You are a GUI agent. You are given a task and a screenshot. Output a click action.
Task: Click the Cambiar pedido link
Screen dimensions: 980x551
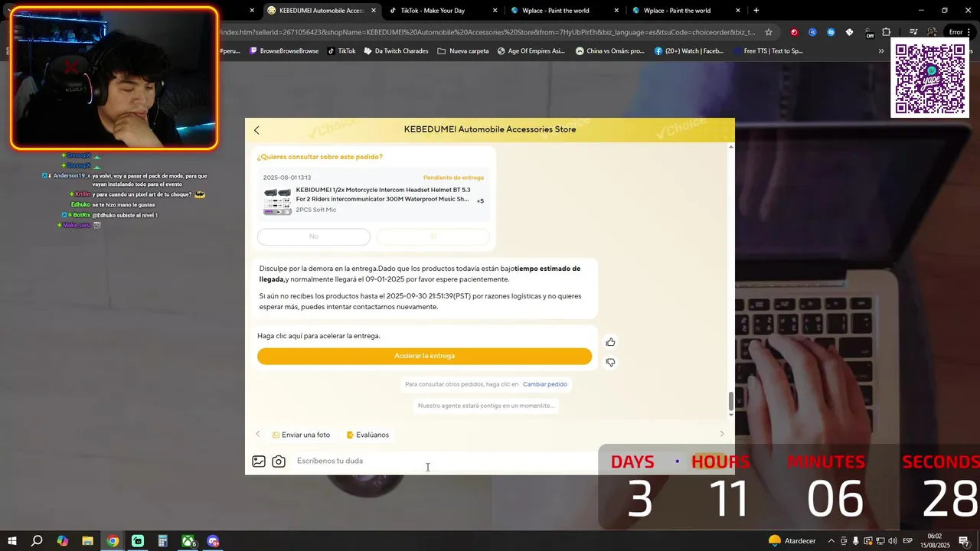point(545,384)
